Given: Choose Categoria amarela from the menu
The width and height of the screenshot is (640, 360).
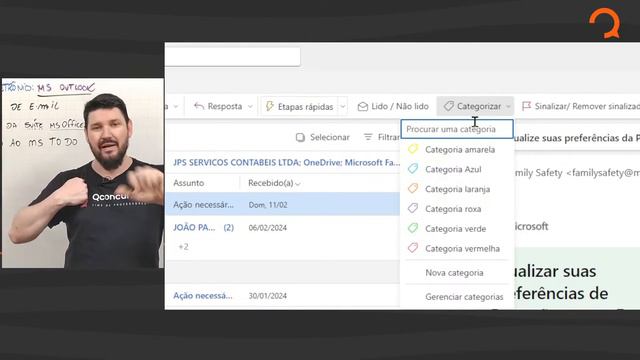Looking at the screenshot, I should tap(457, 149).
